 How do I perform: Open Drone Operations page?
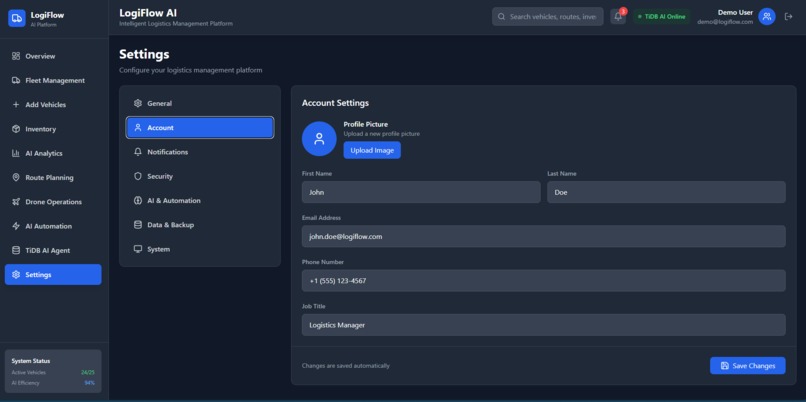click(x=53, y=202)
